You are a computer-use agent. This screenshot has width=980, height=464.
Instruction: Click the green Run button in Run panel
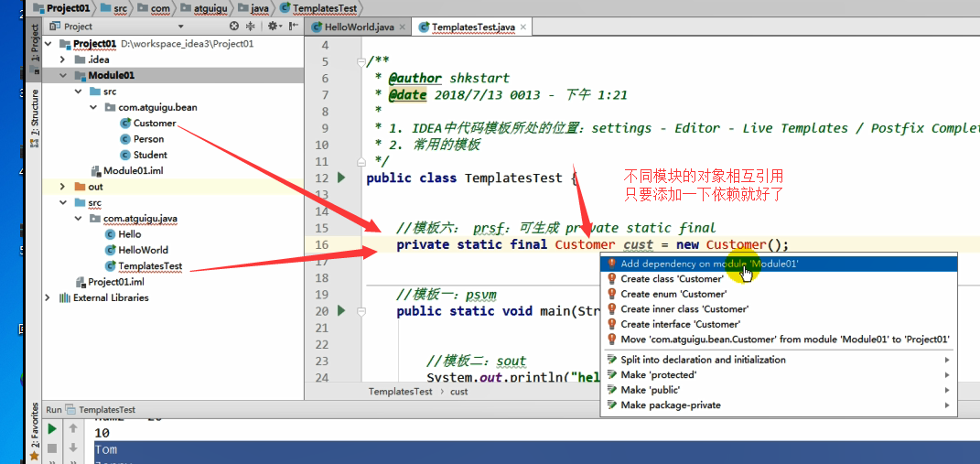click(x=52, y=429)
